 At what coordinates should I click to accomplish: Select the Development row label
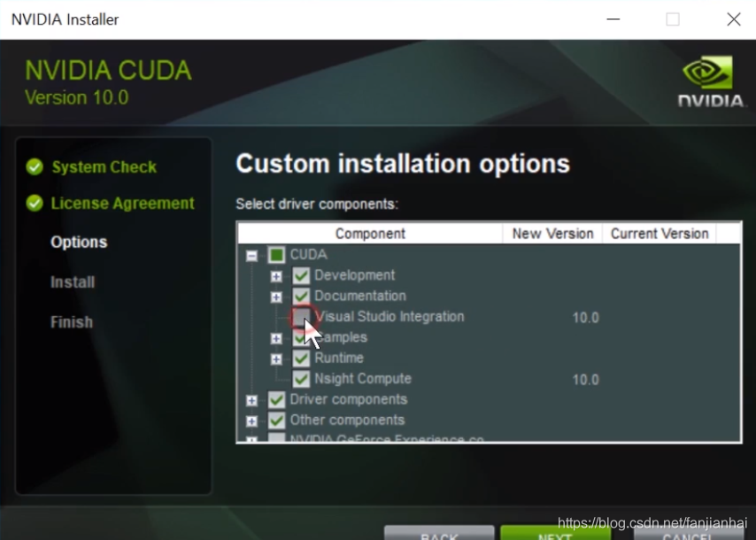pyautogui.click(x=355, y=275)
